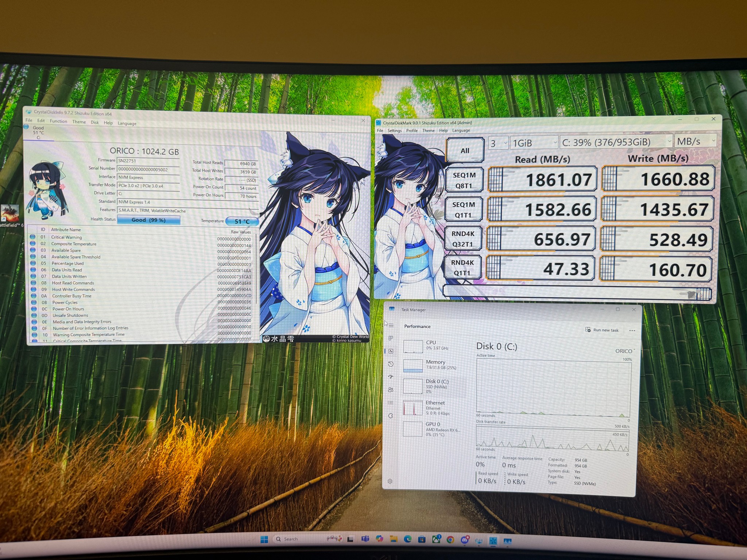The image size is (747, 560).
Task: Select the Percentage Used attribute row
Action: 142,264
